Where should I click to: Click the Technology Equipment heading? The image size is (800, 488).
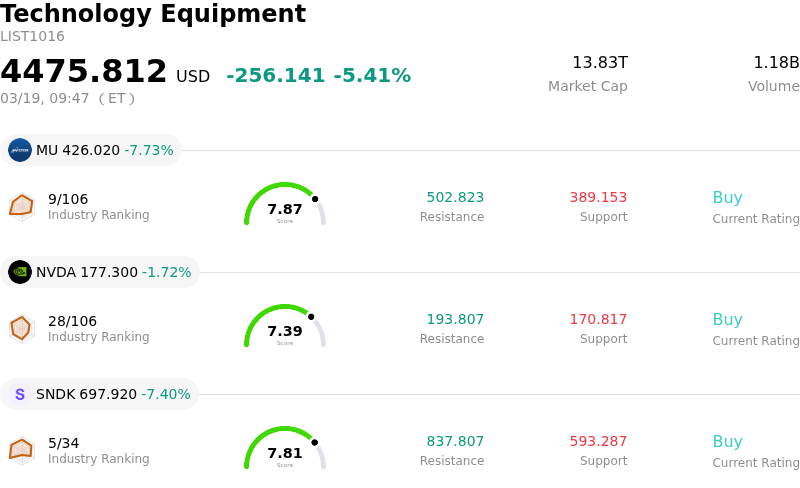(153, 14)
